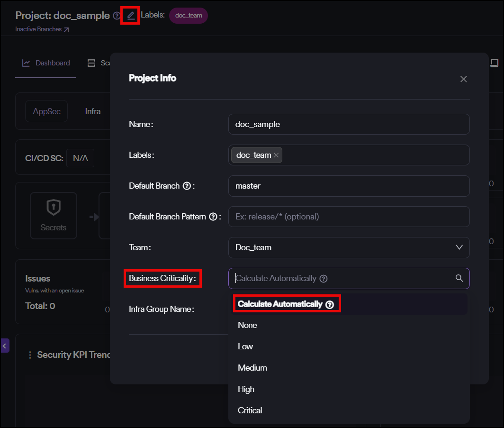Screen dimensions: 504x428
Task: Expand the left sidebar arrow
Action: [5, 346]
